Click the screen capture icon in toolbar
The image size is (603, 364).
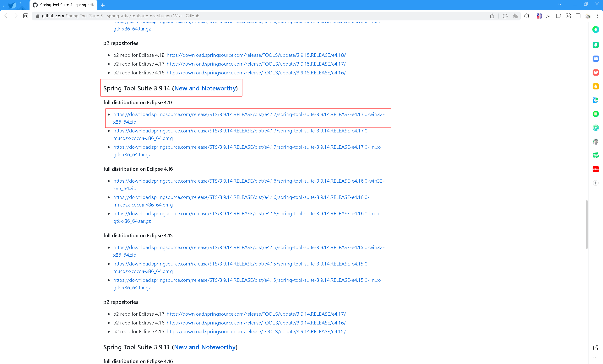[568, 16]
